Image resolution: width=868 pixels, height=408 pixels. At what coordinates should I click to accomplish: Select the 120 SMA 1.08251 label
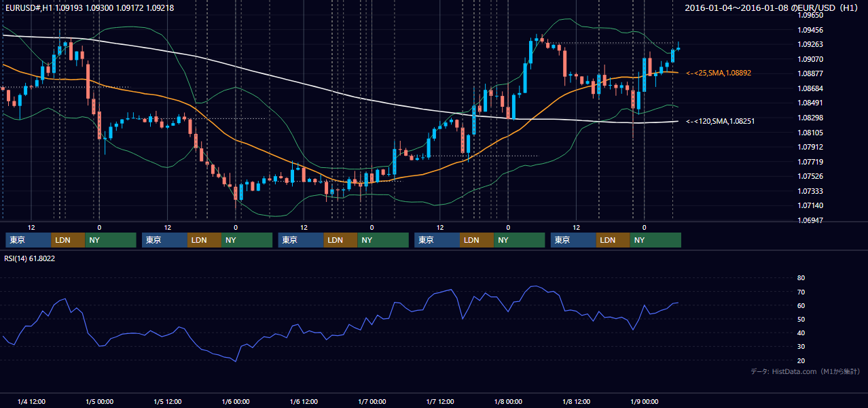[x=721, y=121]
